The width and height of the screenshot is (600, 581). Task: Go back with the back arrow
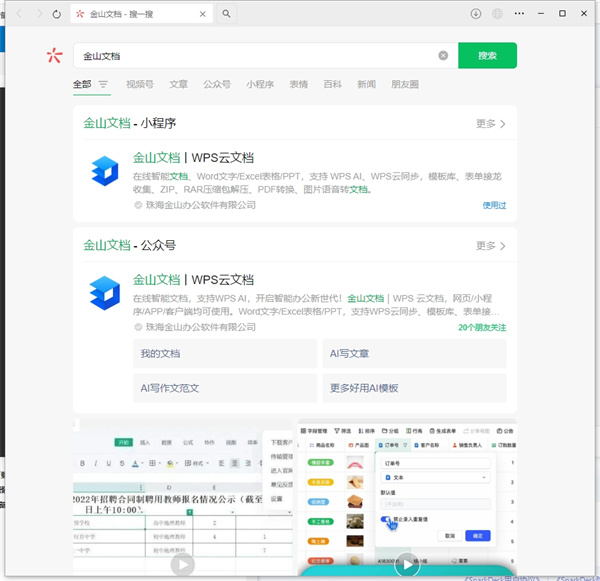[x=19, y=14]
